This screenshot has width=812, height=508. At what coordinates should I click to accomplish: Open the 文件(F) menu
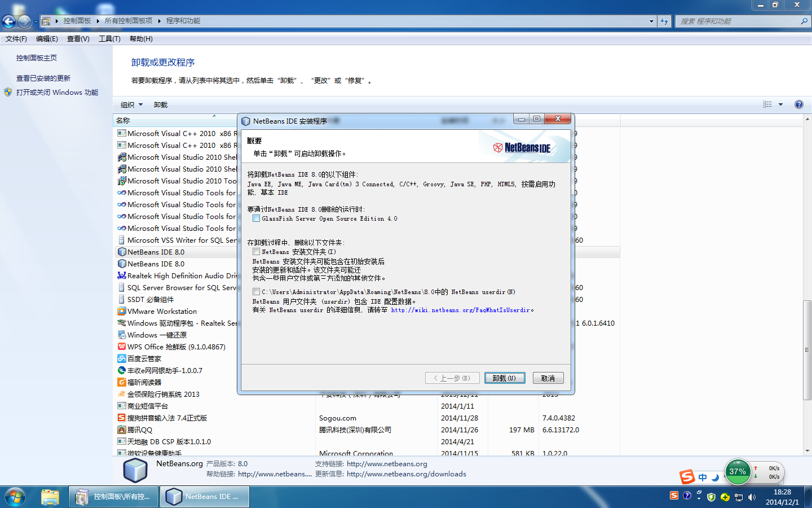point(16,39)
